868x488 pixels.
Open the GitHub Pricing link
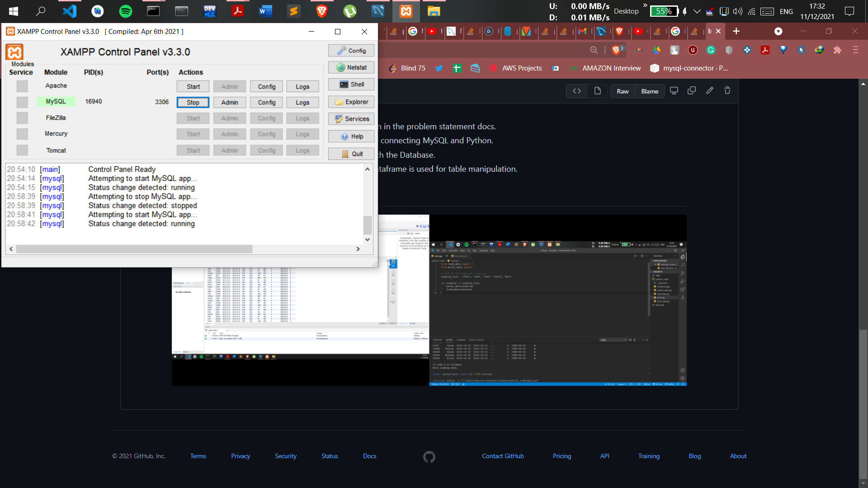(x=561, y=456)
